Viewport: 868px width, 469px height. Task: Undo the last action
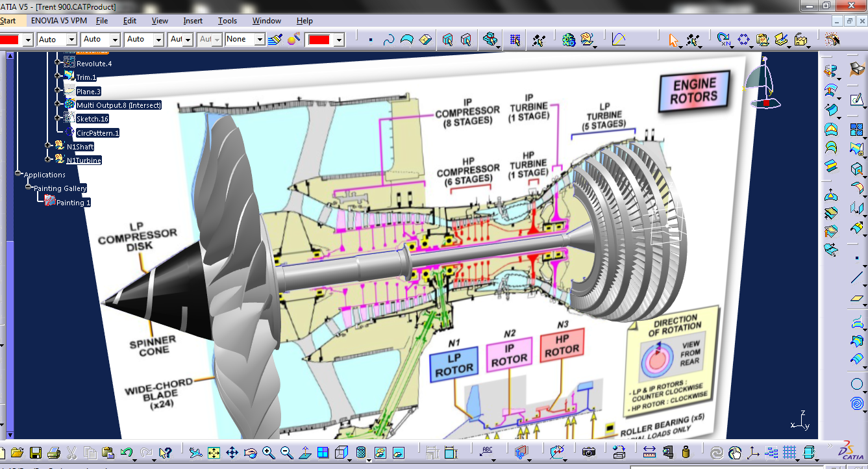coord(128,453)
